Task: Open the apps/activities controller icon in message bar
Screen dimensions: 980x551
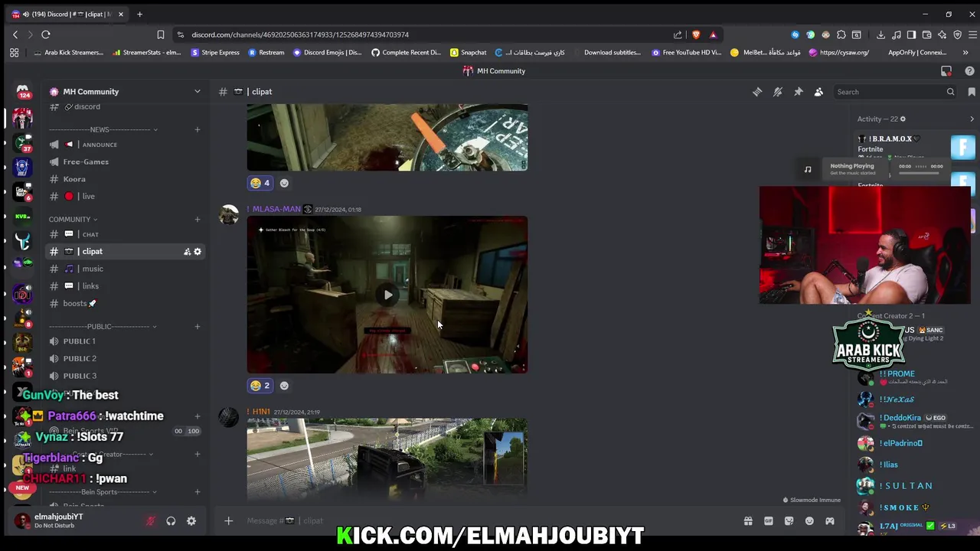Action: coord(829,521)
